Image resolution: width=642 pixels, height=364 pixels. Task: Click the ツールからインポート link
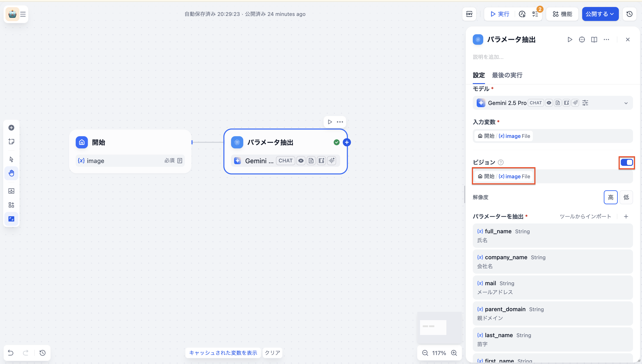coord(585,216)
